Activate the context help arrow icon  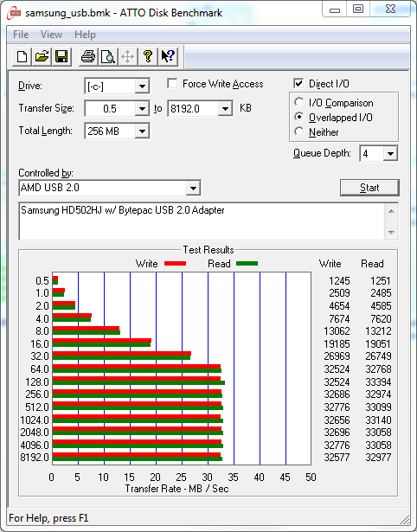pos(168,56)
